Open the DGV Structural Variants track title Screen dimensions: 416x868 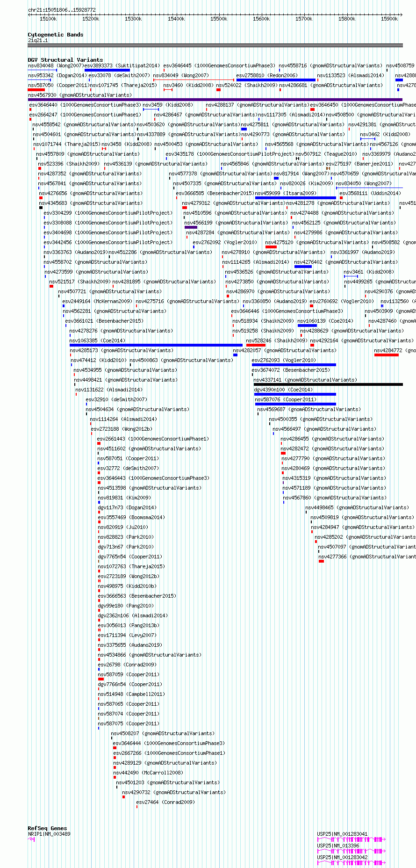[65, 60]
